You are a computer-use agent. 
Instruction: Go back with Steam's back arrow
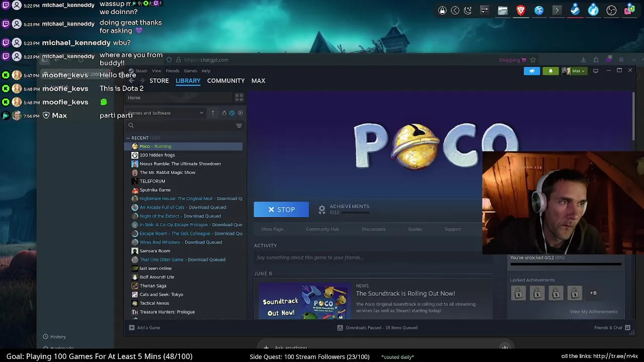tap(132, 80)
